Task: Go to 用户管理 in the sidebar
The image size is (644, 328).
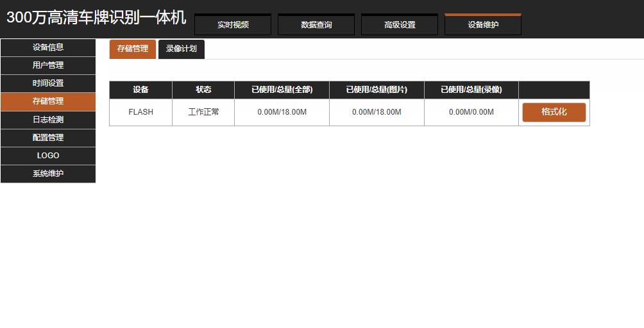Action: [48, 65]
